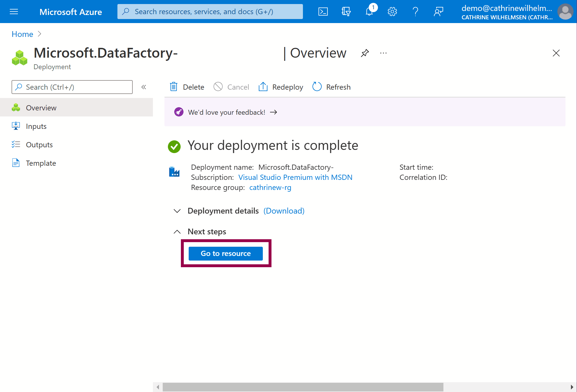The image size is (577, 392).
Task: Open Directories and subscriptions filter icon
Action: click(346, 12)
